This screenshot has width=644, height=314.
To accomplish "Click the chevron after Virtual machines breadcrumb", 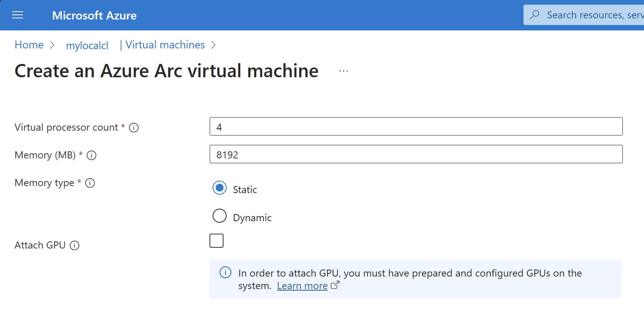I will tap(213, 45).
